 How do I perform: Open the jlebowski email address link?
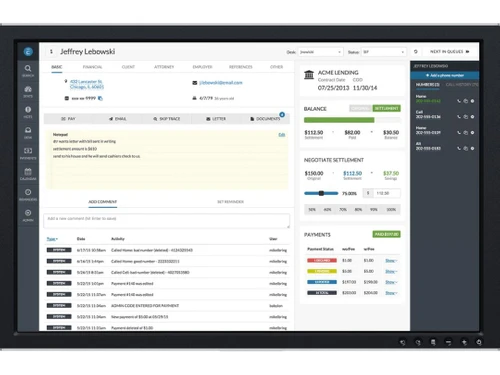click(x=221, y=83)
